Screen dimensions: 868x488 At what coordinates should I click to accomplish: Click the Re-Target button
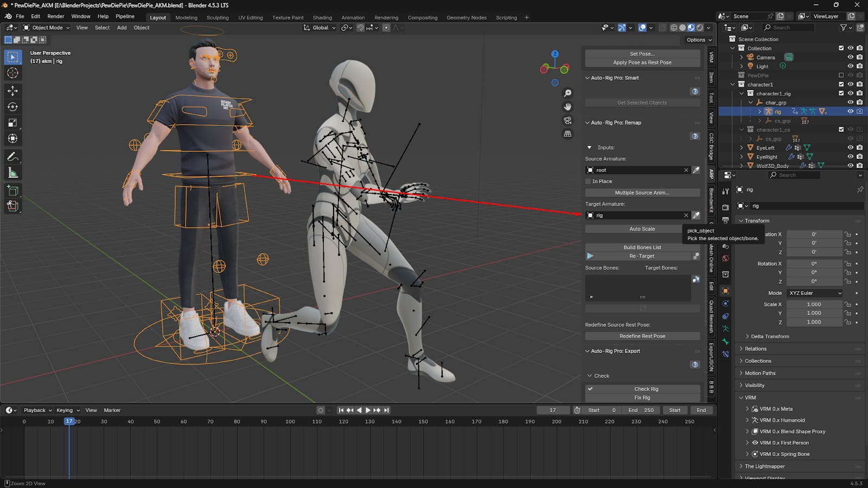(x=641, y=256)
